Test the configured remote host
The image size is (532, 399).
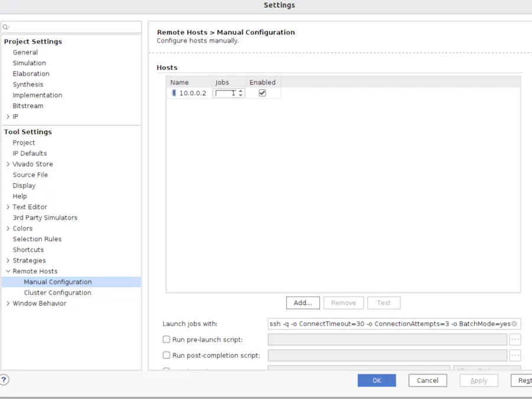384,302
